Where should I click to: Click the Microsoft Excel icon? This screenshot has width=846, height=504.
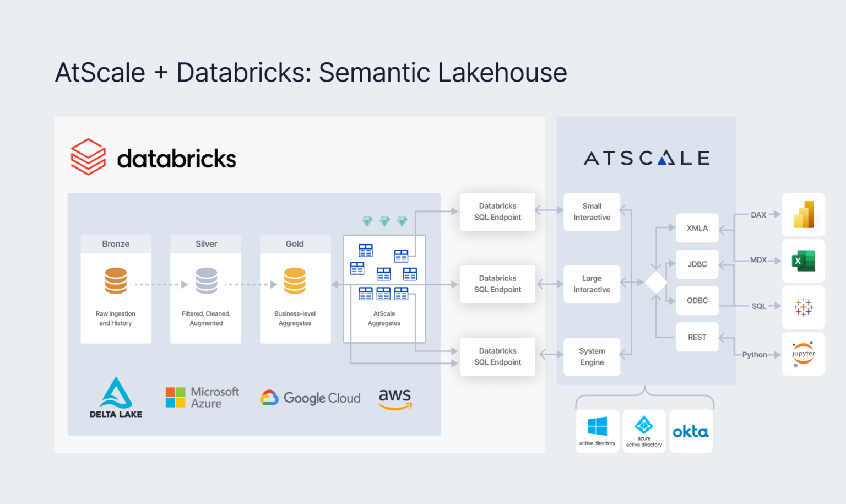[x=803, y=261]
